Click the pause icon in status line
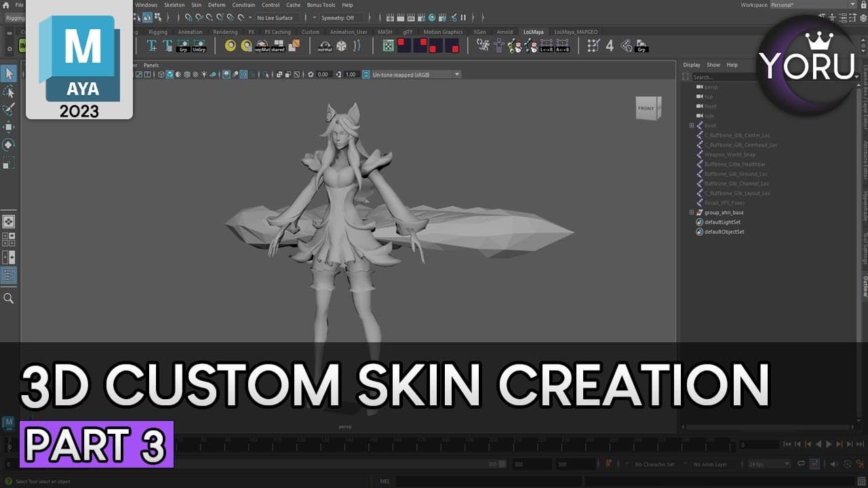 [464, 18]
